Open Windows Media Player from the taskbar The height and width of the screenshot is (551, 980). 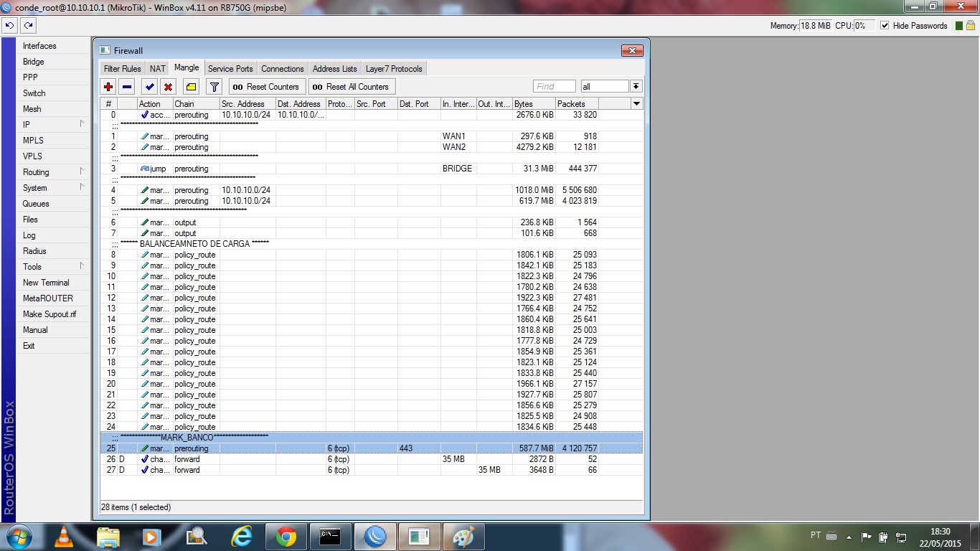point(151,536)
